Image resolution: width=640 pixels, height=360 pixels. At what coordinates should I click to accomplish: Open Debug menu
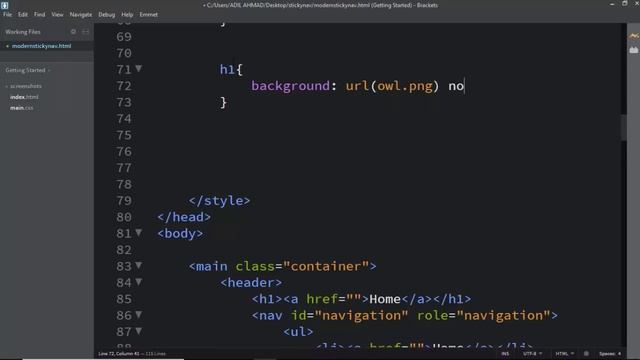click(x=107, y=14)
